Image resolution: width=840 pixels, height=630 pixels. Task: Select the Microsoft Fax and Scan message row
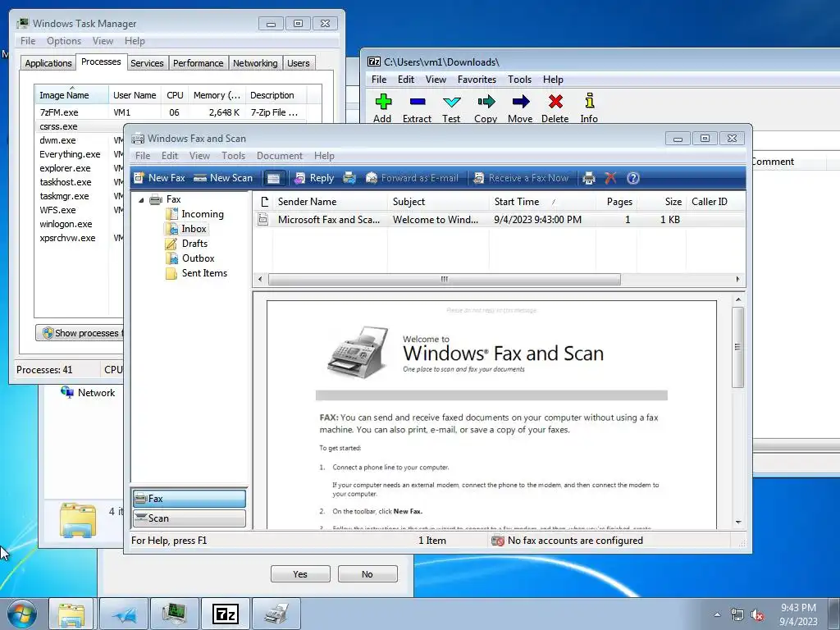tap(498, 220)
